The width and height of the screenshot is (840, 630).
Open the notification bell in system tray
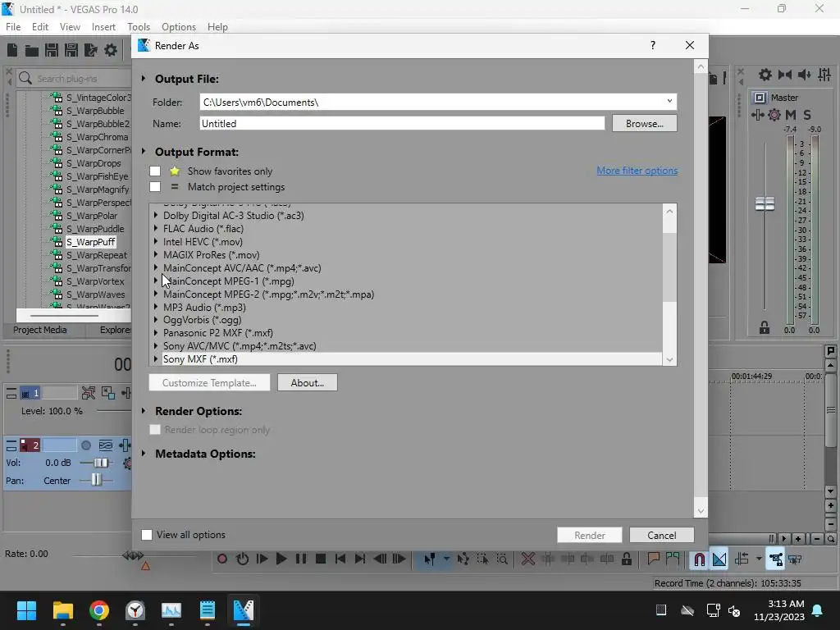[x=818, y=610]
